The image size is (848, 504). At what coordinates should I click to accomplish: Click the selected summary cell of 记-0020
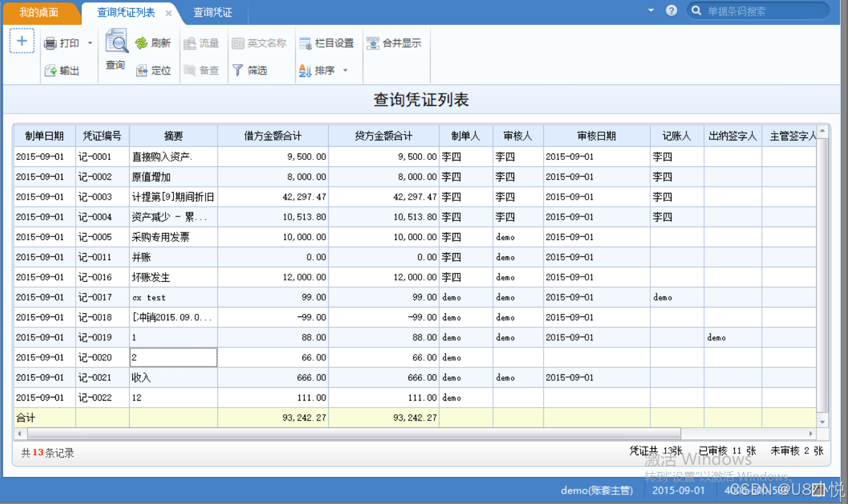point(173,357)
